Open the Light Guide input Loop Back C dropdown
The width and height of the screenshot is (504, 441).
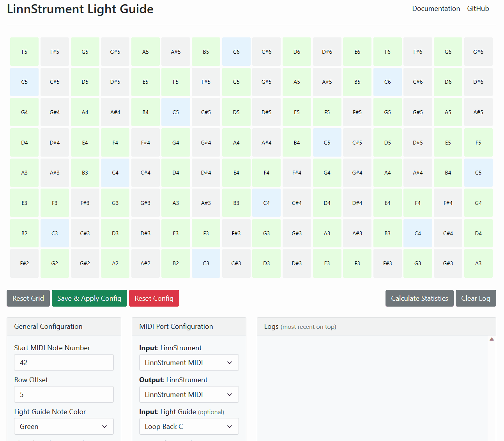189,427
